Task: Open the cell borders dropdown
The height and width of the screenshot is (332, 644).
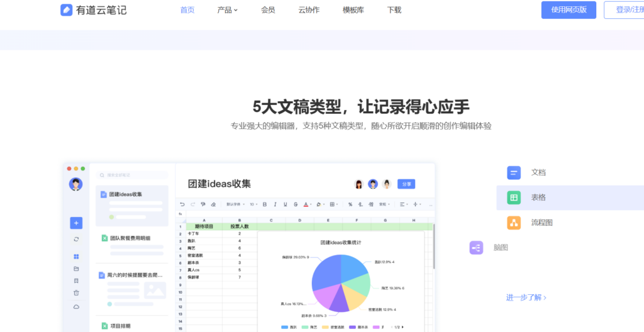Action: (x=334, y=204)
